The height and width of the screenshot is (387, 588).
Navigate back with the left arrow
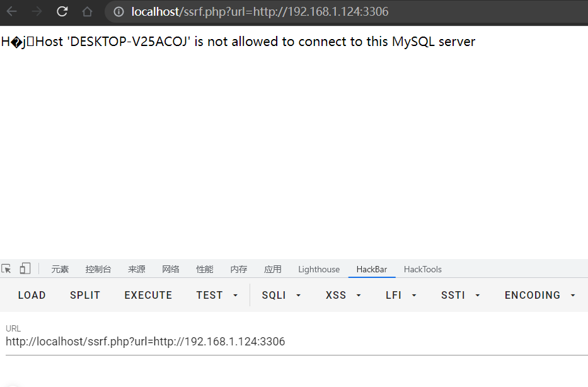[x=11, y=11]
